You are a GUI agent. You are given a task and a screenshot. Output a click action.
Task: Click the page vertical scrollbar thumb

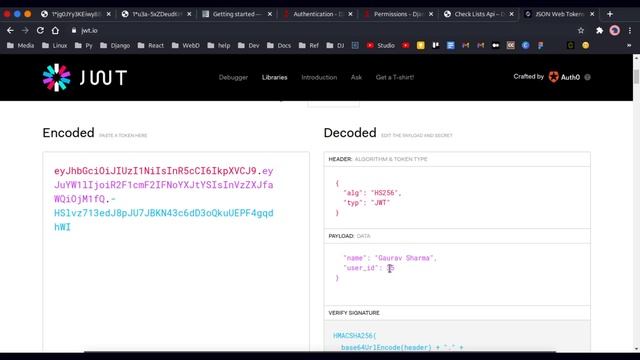(x=636, y=76)
